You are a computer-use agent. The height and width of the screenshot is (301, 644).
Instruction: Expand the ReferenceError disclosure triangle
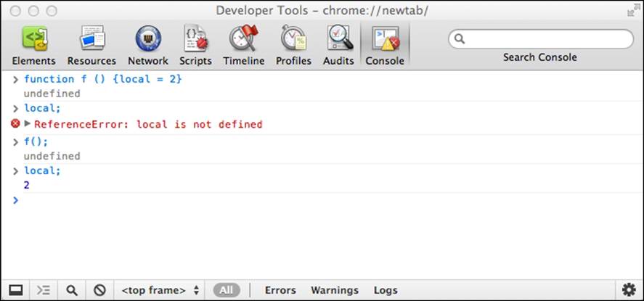(x=28, y=123)
